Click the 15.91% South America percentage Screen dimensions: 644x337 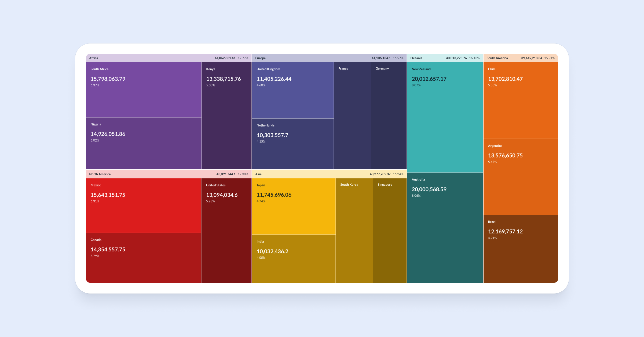tap(549, 58)
